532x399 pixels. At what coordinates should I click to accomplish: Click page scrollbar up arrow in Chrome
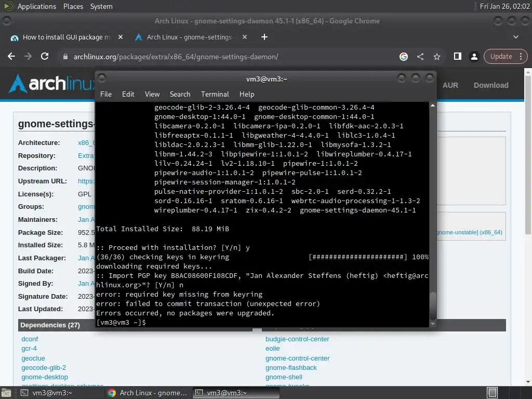point(528,72)
